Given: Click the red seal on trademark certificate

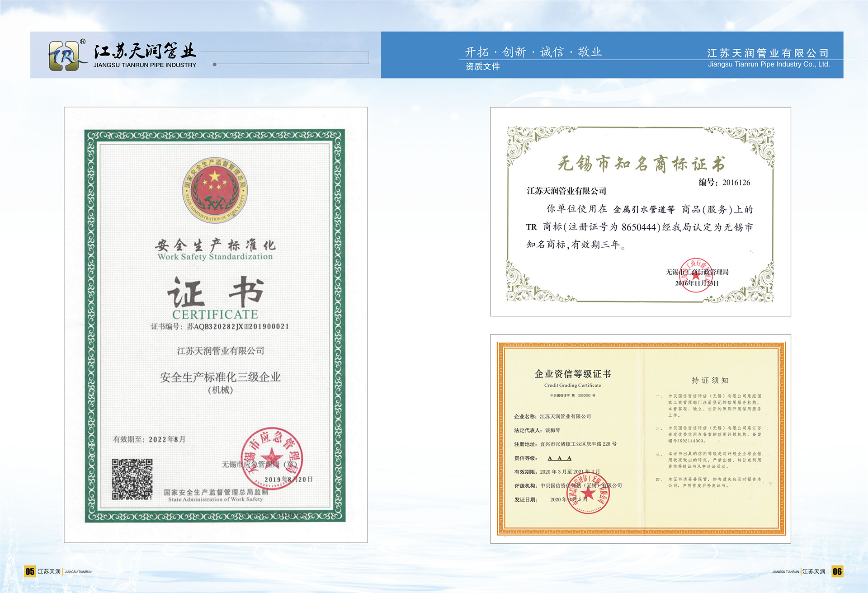Looking at the screenshot, I should 696,275.
